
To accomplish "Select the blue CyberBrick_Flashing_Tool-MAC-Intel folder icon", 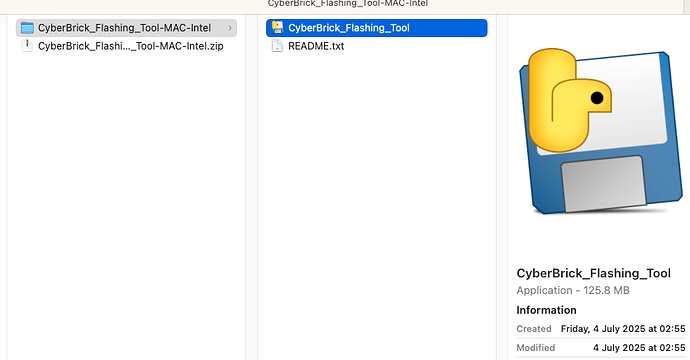I will pos(27,28).
